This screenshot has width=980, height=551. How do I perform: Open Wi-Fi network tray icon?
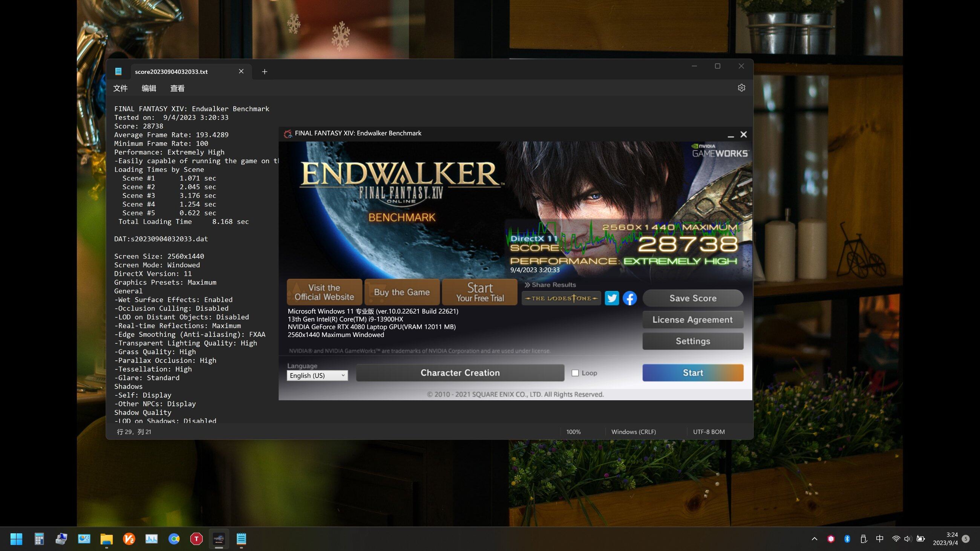(x=896, y=539)
